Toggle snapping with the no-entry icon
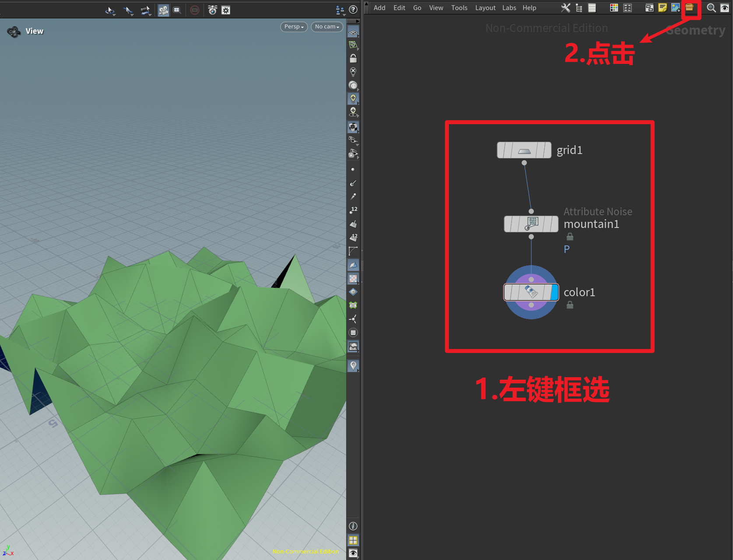 coord(195,10)
